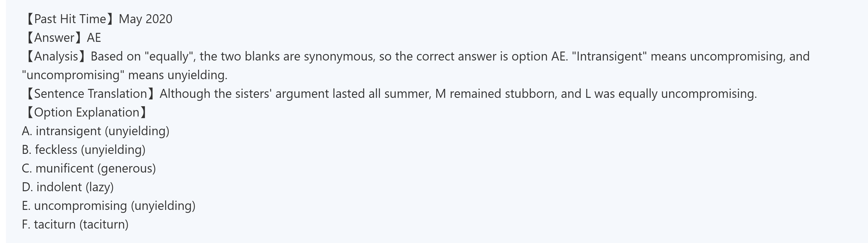Click quoted "uncompromising" starting second analysis line

(73, 75)
